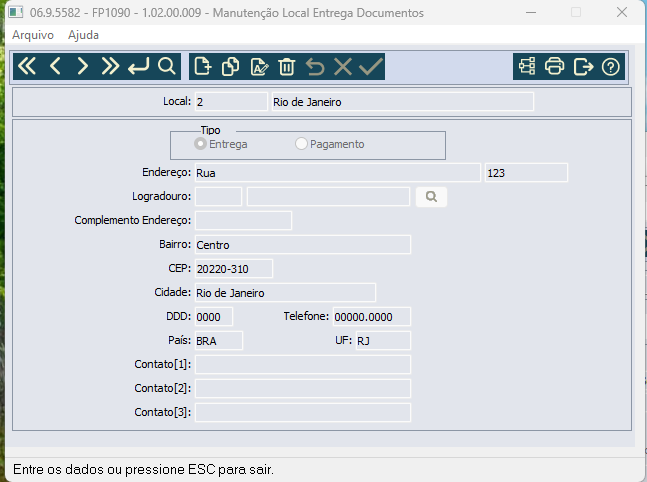Viewport: 647px width, 482px height.
Task: Click the DDD field
Action: (214, 317)
